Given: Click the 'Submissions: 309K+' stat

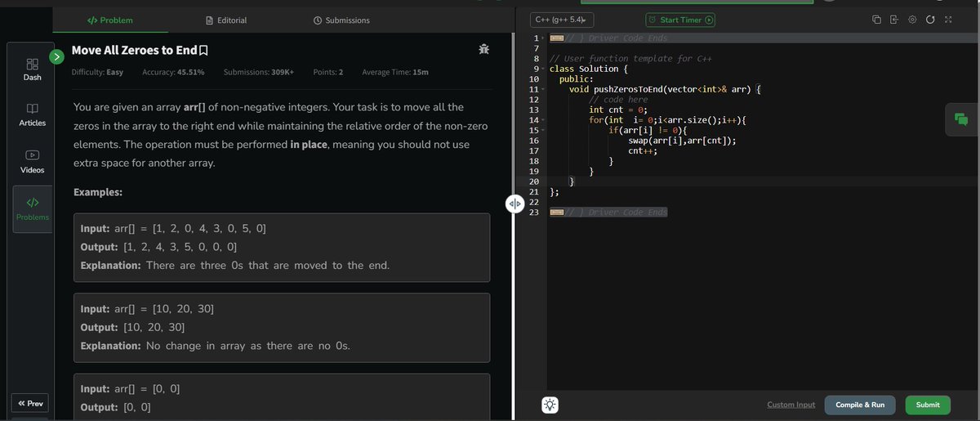Looking at the screenshot, I should pos(259,72).
